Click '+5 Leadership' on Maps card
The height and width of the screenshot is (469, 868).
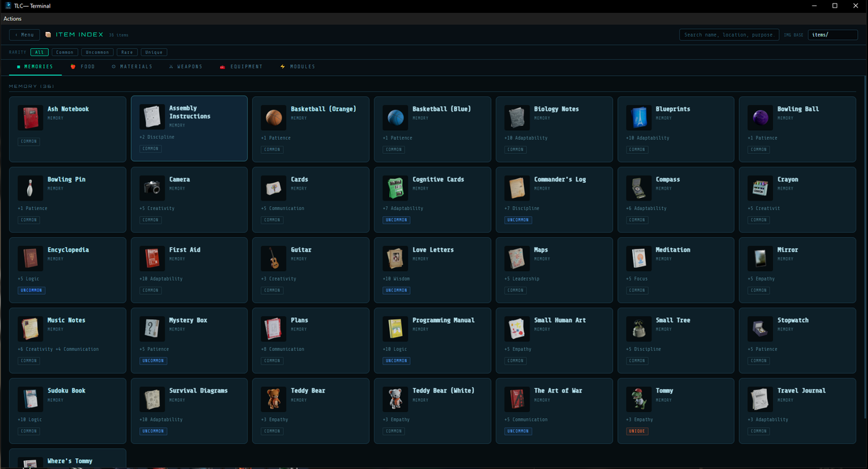[x=522, y=279]
